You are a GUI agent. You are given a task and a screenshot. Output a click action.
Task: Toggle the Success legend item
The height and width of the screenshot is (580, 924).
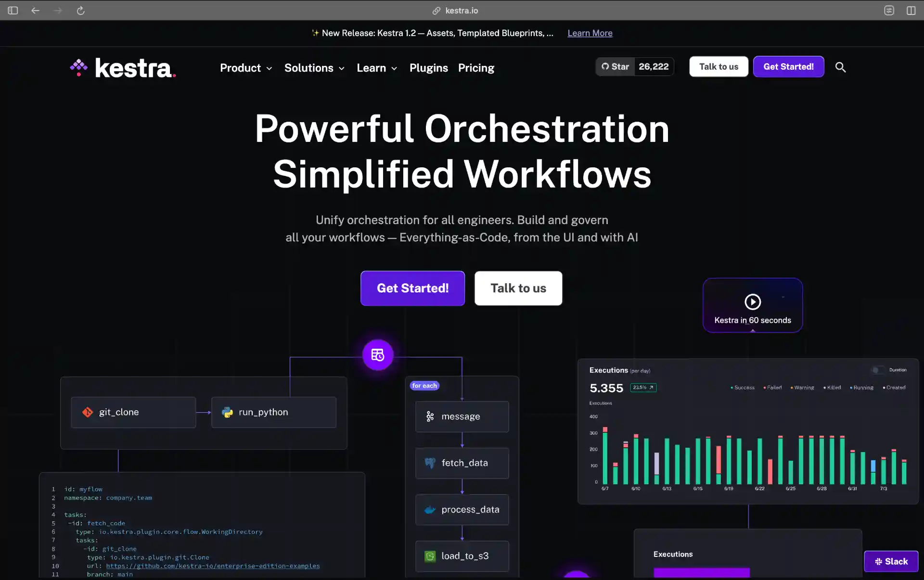(743, 388)
